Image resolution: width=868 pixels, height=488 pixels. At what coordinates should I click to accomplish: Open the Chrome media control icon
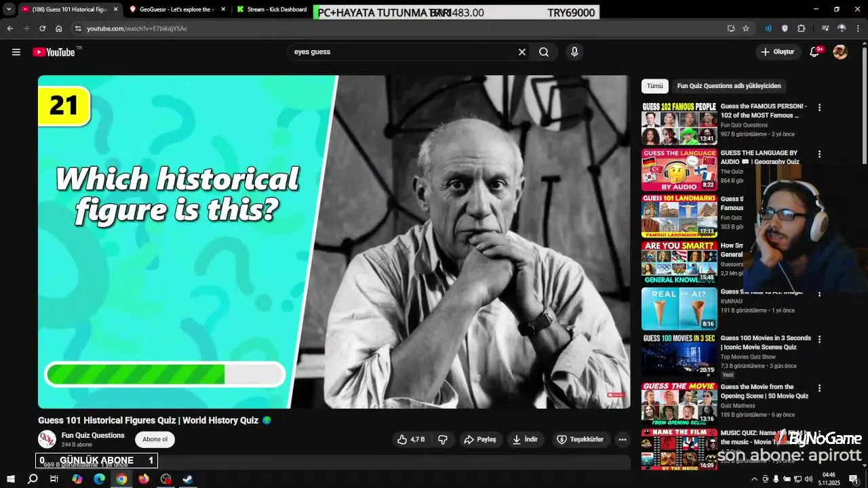[825, 28]
